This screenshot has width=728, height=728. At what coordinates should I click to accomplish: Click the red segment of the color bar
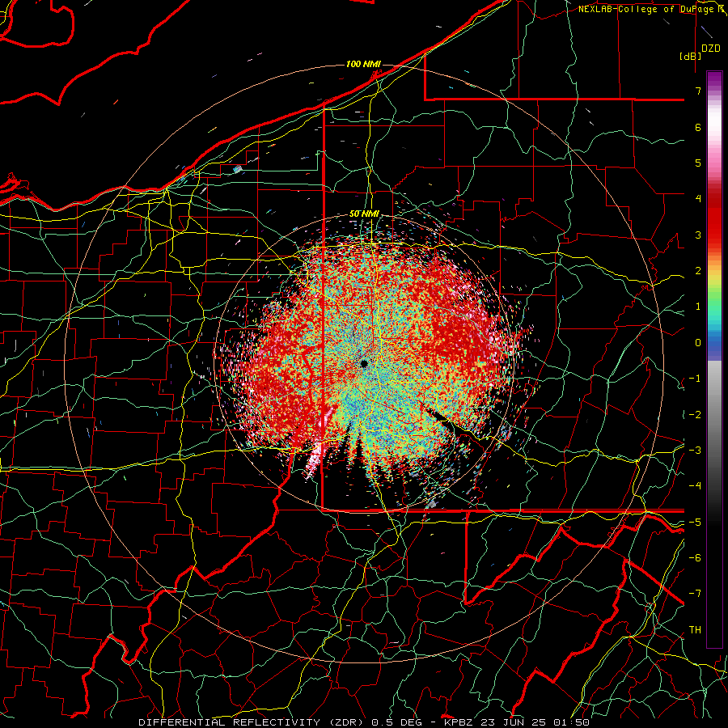(714, 218)
